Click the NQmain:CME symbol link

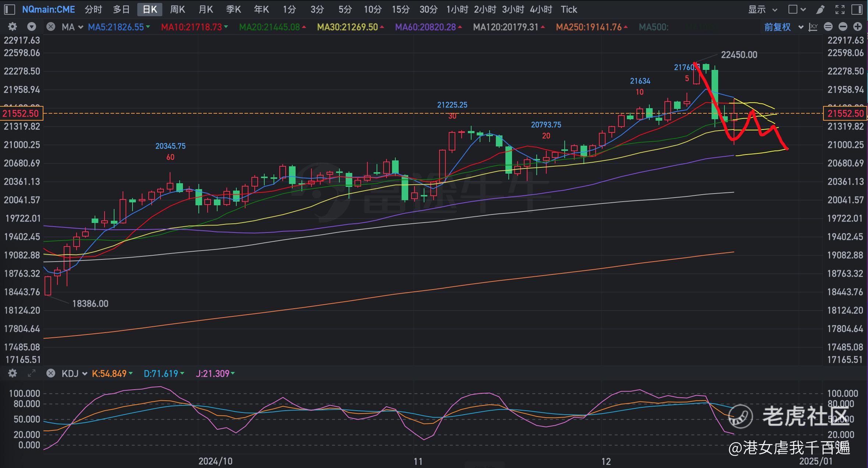[49, 10]
